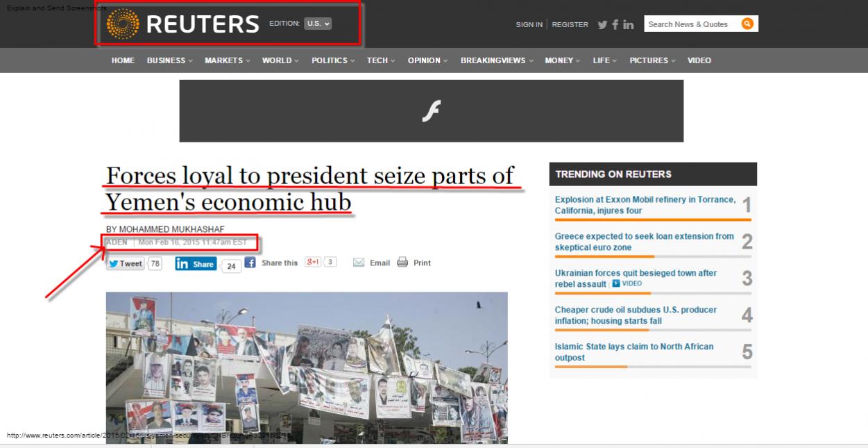Go to the Home navigation item
The image size is (868, 448).
(x=123, y=60)
